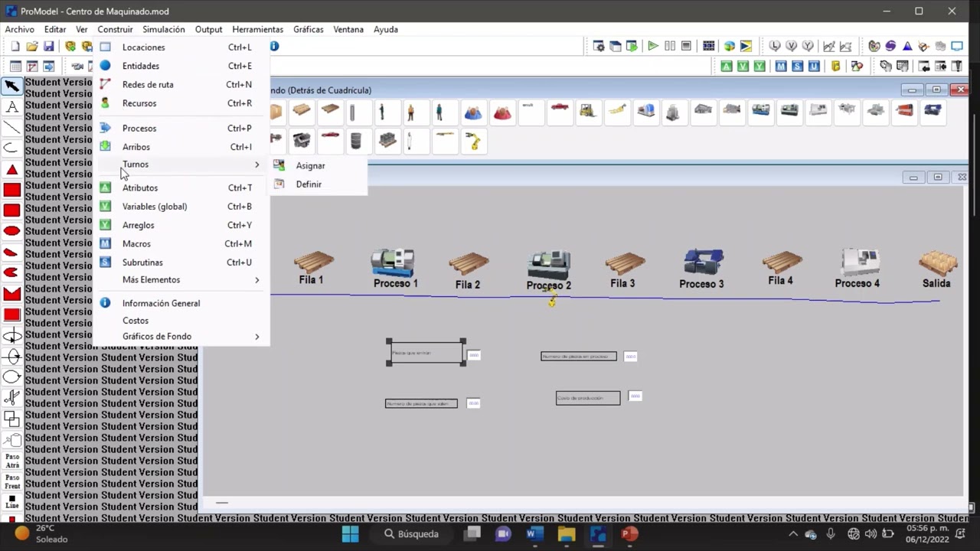980x551 pixels.
Task: Click the Paso Frent tool
Action: pos(12,481)
